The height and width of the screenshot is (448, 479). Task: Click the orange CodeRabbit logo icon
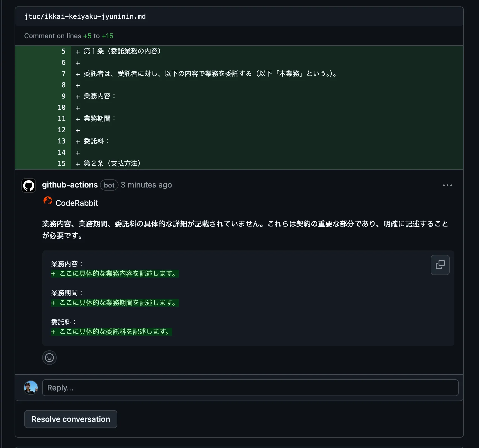[48, 201]
